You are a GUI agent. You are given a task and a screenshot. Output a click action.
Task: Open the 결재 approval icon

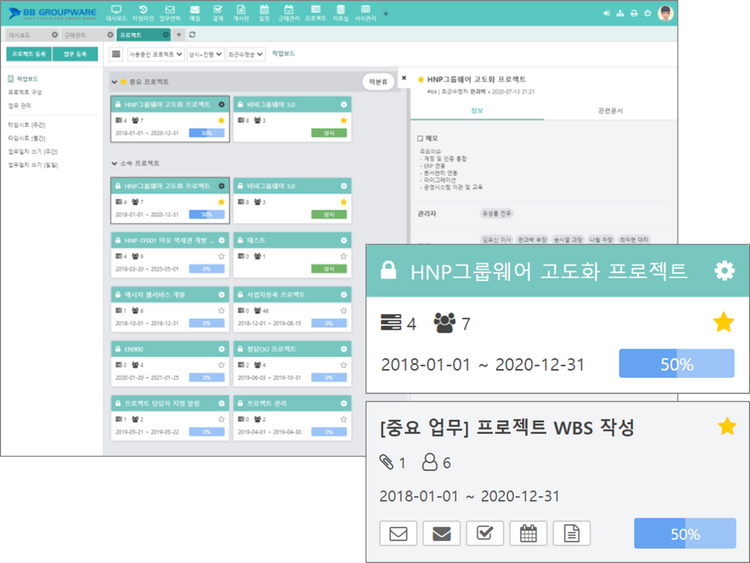(x=218, y=13)
